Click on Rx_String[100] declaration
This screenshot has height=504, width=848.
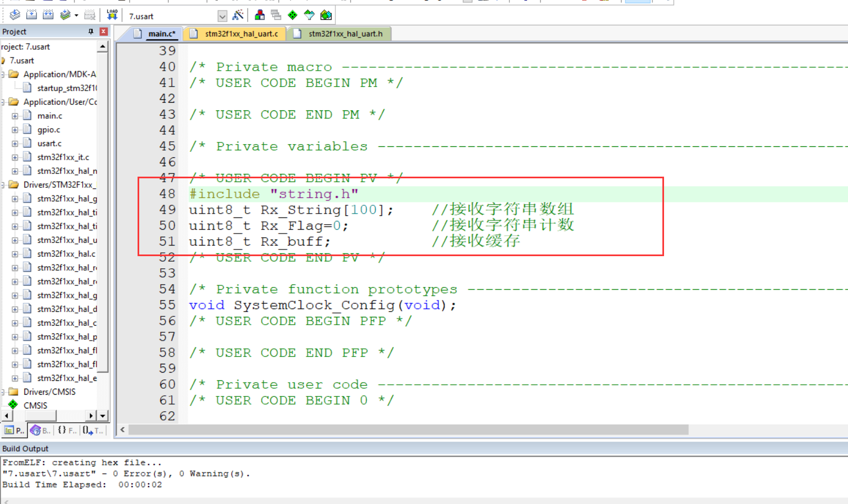291,210
